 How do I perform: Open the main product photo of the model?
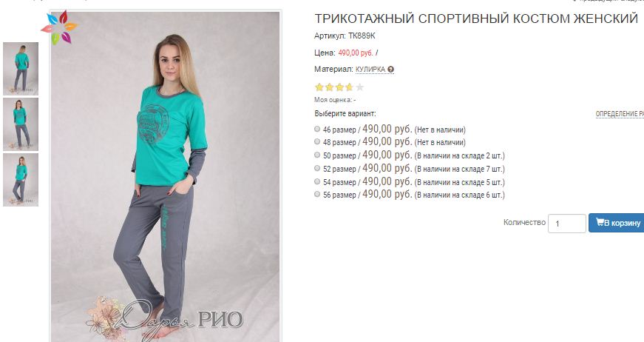click(165, 176)
